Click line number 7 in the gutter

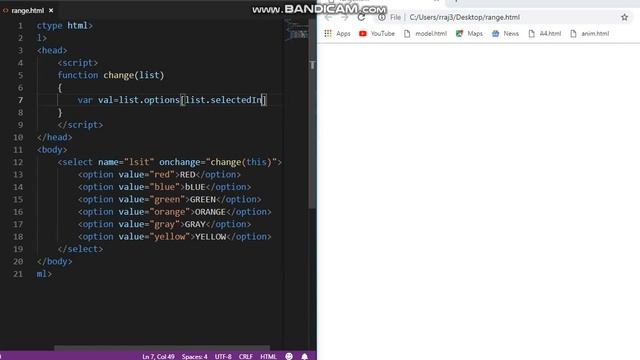point(20,100)
